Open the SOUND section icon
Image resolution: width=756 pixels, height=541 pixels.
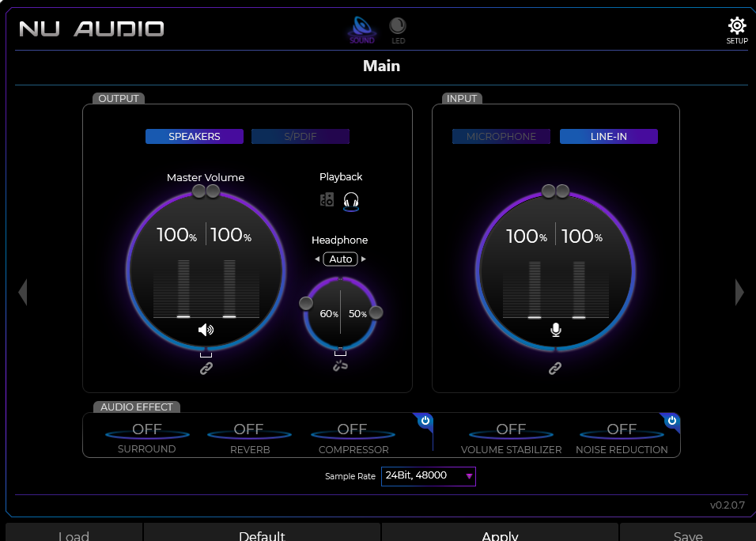[362, 30]
